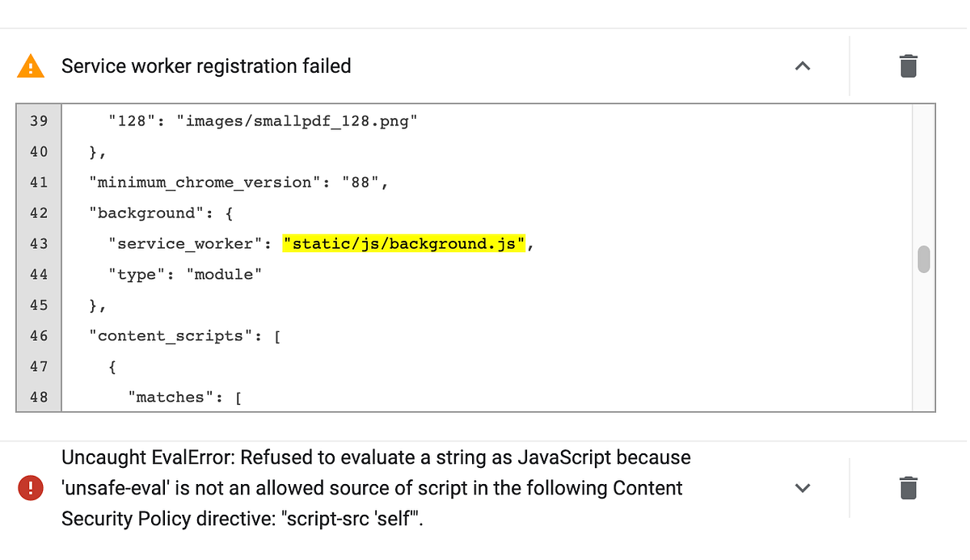Click the trash icon for the EvalError entry
Screen dimensions: 970x560
pyautogui.click(x=908, y=487)
